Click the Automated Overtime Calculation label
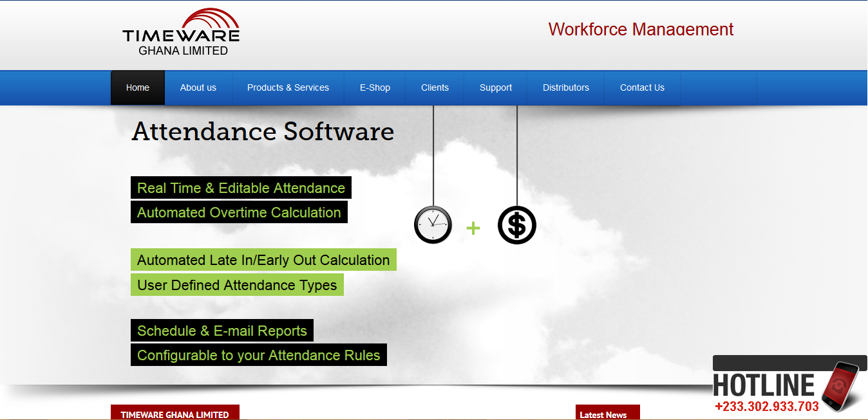868x420 pixels. click(x=239, y=212)
